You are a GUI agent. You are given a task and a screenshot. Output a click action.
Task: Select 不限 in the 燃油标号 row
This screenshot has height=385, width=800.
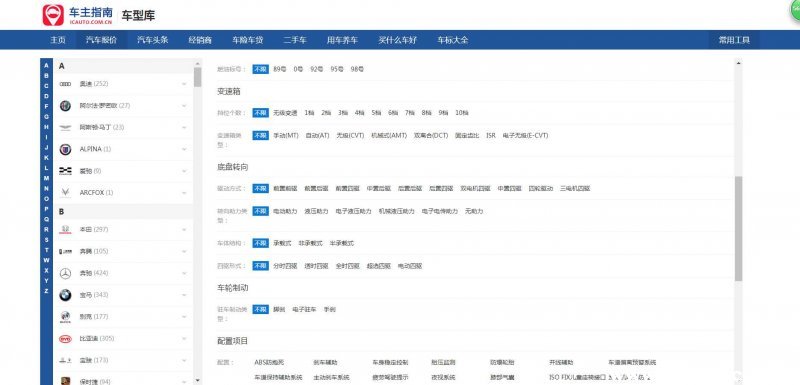(260, 69)
